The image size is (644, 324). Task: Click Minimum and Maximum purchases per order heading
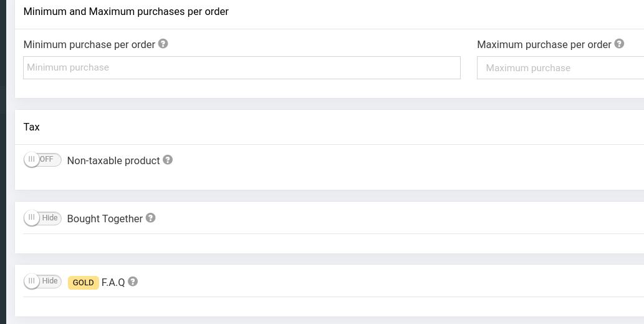[126, 11]
